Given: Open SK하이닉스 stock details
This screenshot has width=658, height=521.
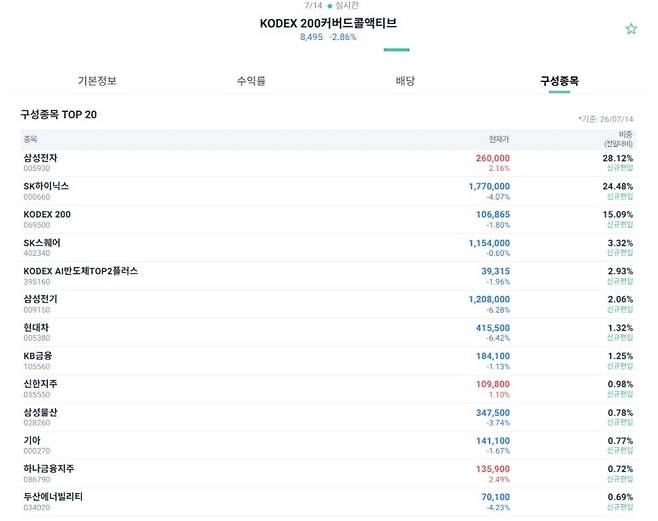Looking at the screenshot, I should click(x=328, y=191).
